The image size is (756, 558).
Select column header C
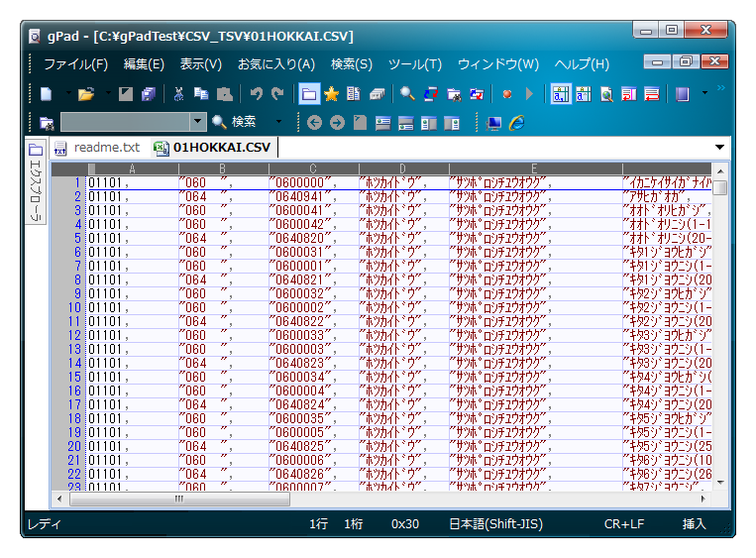(x=313, y=168)
